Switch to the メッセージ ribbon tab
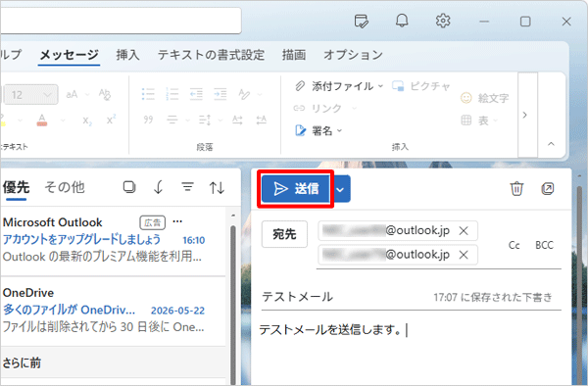588x386 pixels. tap(69, 55)
